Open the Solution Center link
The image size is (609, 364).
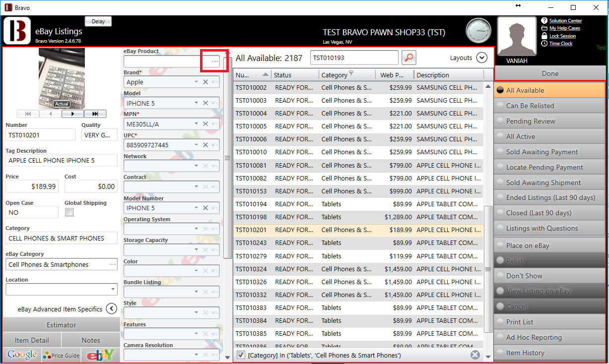565,21
